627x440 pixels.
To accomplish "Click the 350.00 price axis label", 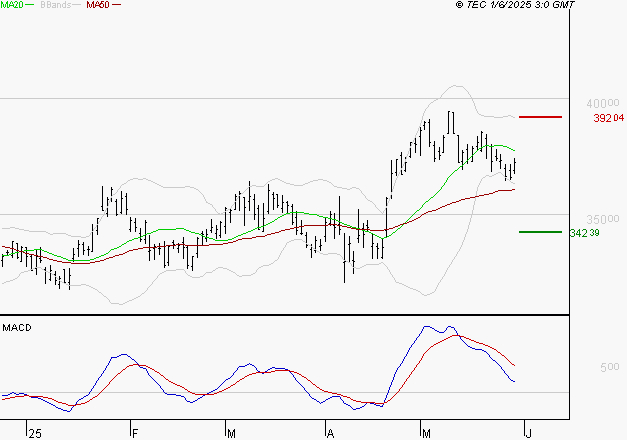I will 603,219.
